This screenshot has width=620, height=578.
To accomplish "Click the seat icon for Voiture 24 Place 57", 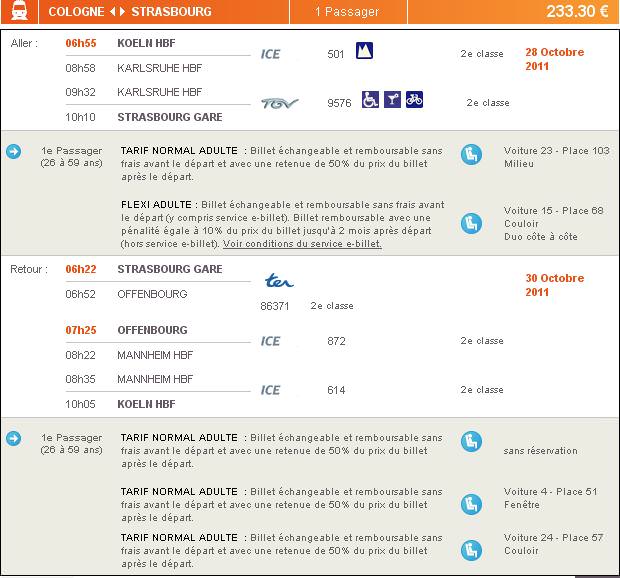I will click(x=471, y=551).
